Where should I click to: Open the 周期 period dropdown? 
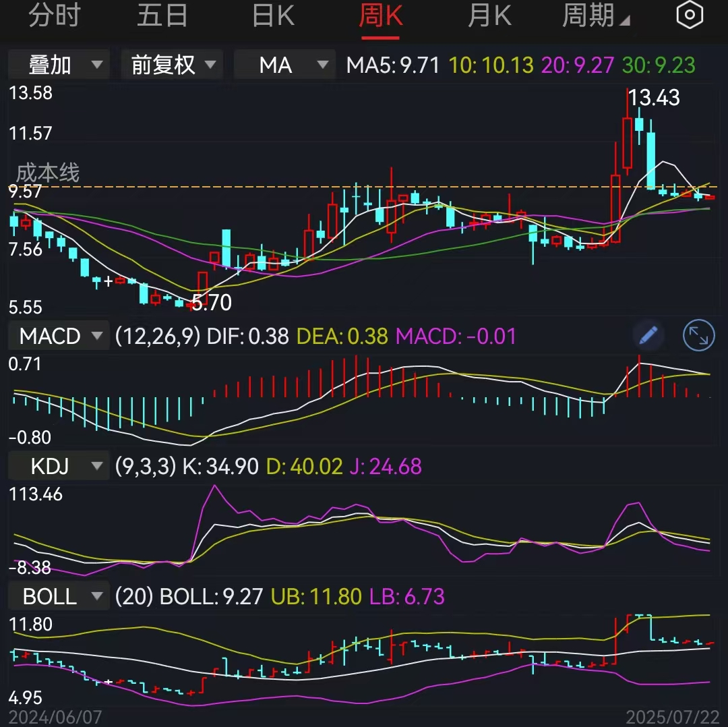tap(596, 16)
